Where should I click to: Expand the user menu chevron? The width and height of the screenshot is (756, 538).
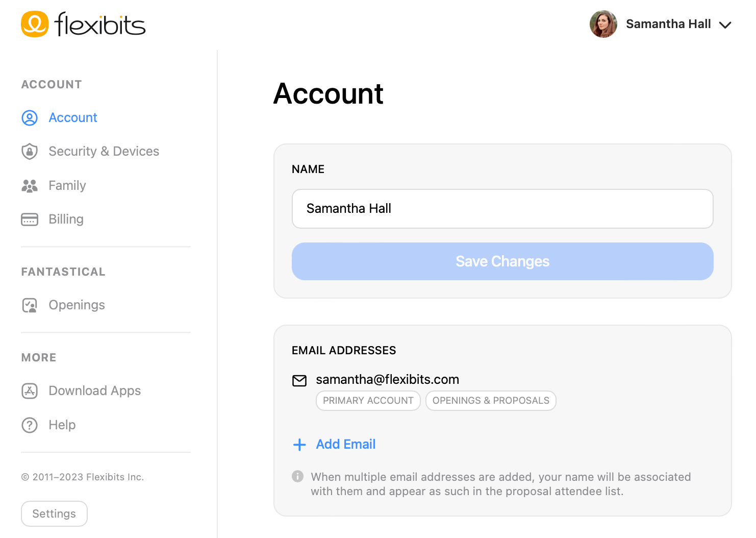click(725, 25)
